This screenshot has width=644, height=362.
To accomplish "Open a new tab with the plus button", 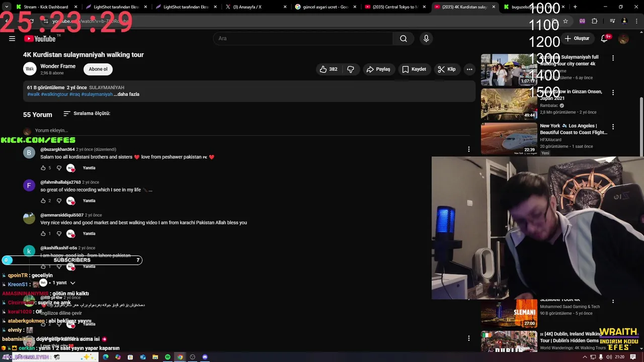I will tap(575, 7).
